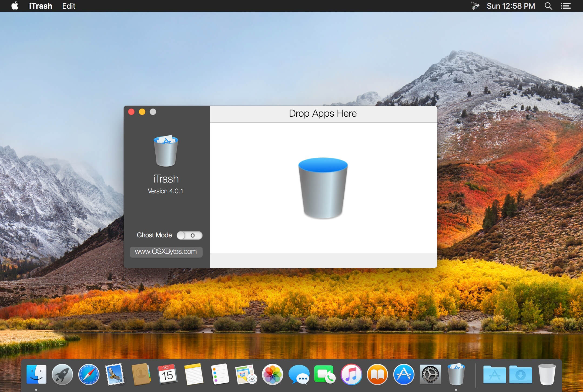Open Photos app in the Dock

coord(272,374)
